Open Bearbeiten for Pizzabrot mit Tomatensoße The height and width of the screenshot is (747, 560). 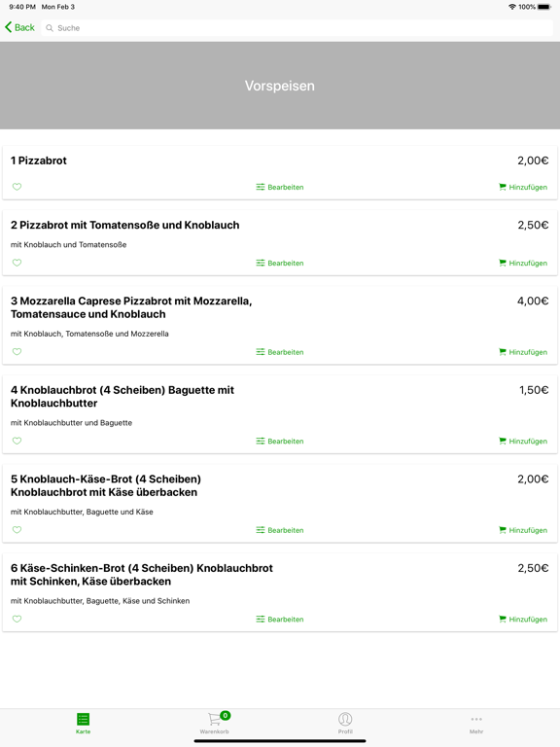click(280, 263)
